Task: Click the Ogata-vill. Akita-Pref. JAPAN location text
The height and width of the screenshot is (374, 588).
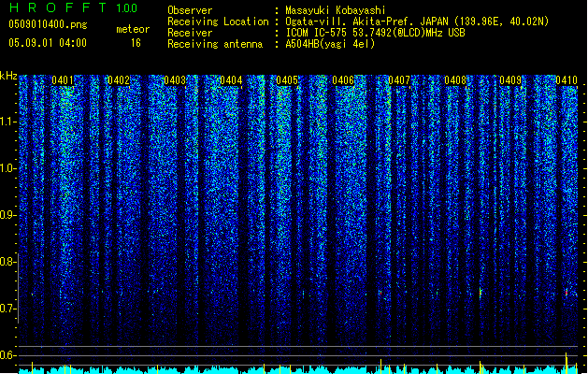Action: pyautogui.click(x=417, y=22)
